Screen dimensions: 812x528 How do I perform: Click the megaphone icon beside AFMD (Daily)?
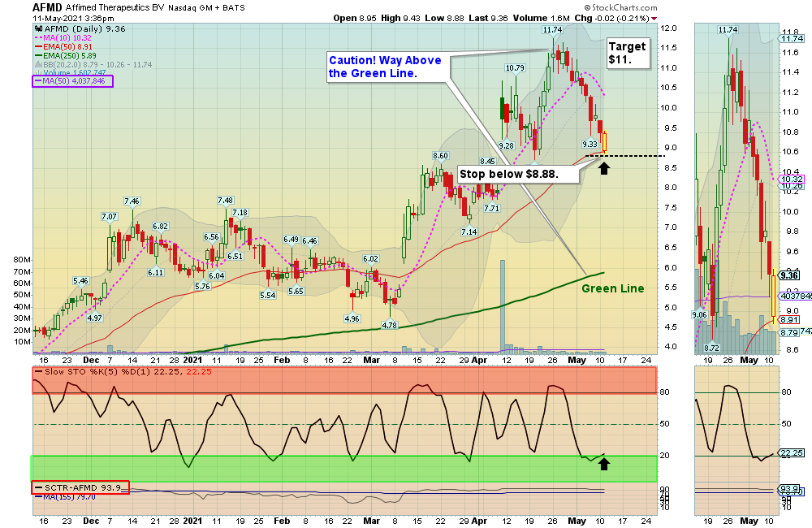coord(37,28)
